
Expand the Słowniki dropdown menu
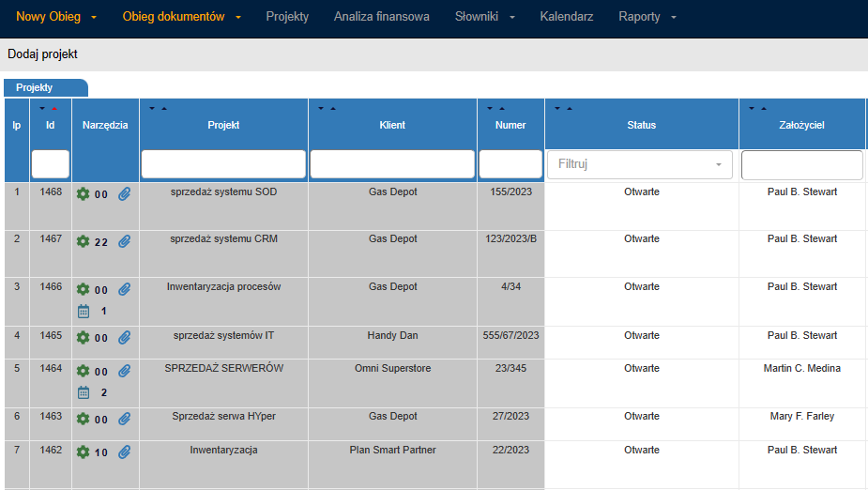point(485,17)
